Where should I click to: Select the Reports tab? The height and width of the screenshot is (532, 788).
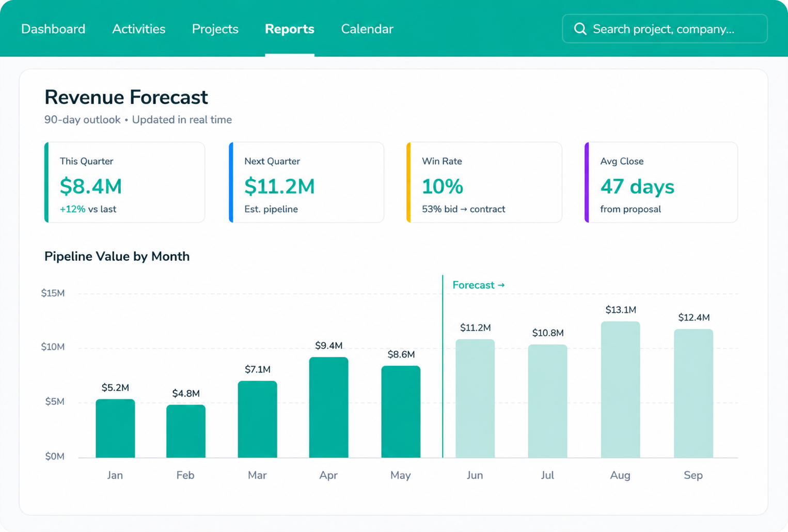[290, 29]
